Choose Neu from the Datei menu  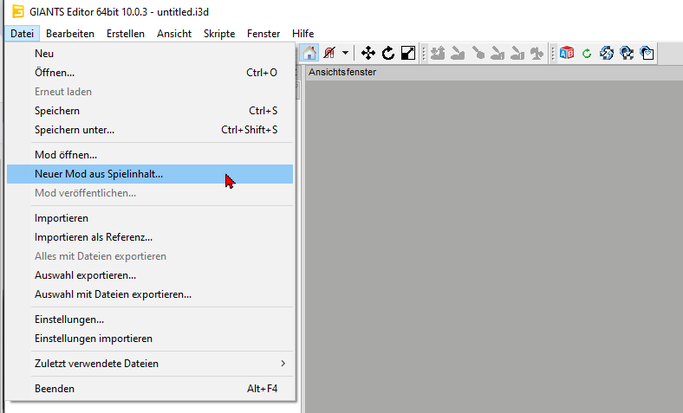tap(150, 54)
